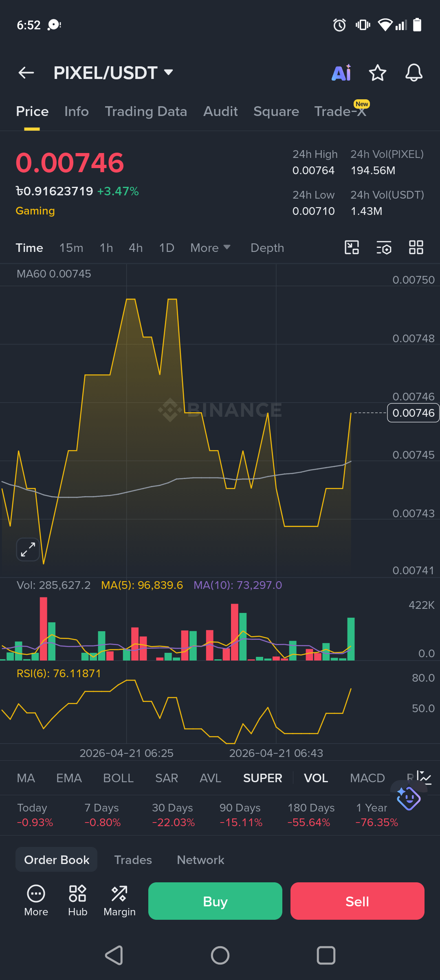Tap the 30 Days -22.03% performance

[x=173, y=815]
